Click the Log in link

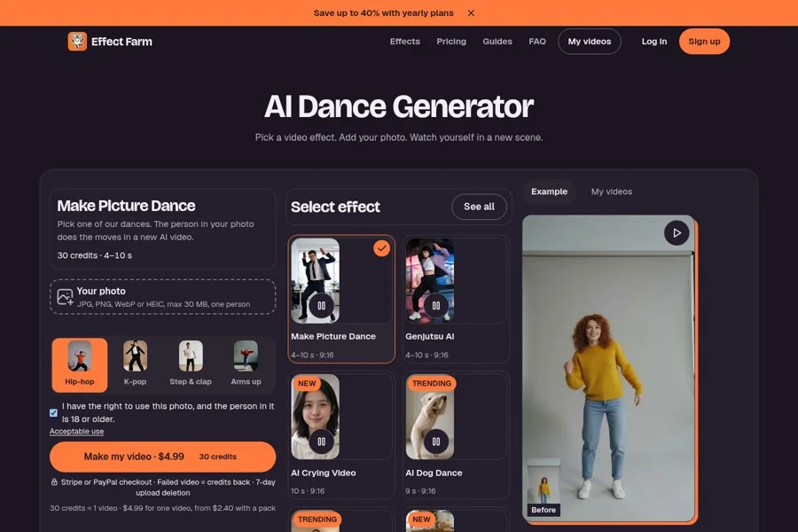click(654, 42)
